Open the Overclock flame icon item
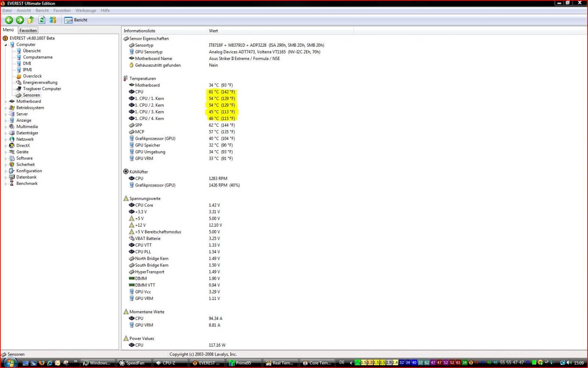 [x=19, y=76]
